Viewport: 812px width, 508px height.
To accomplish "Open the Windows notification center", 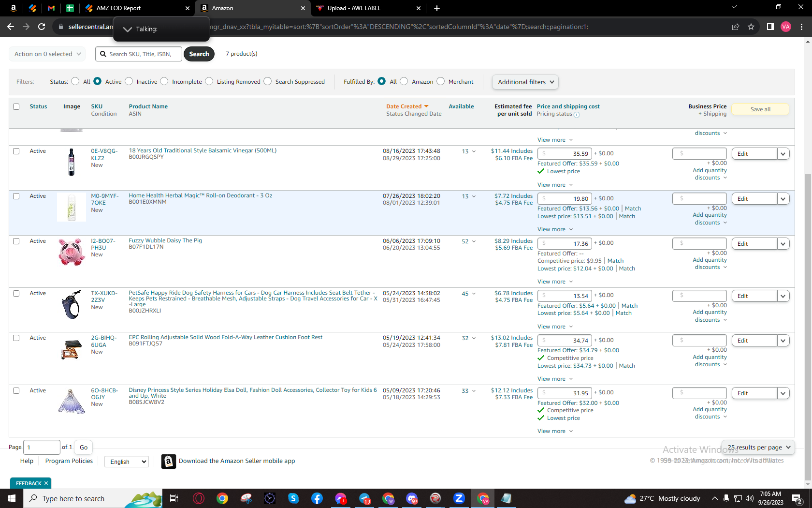I will (x=797, y=499).
